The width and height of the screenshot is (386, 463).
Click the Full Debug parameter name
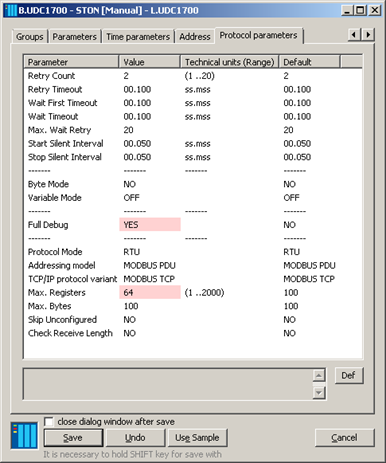tap(48, 225)
